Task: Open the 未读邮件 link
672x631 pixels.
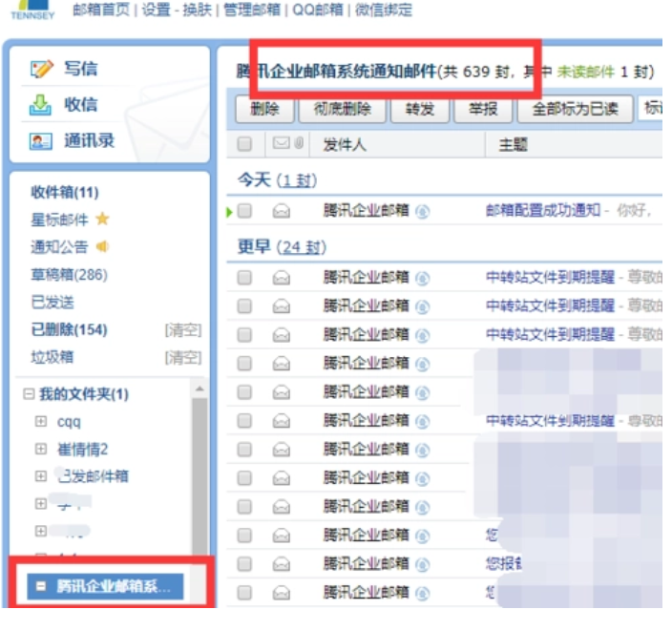Action: tap(585, 72)
